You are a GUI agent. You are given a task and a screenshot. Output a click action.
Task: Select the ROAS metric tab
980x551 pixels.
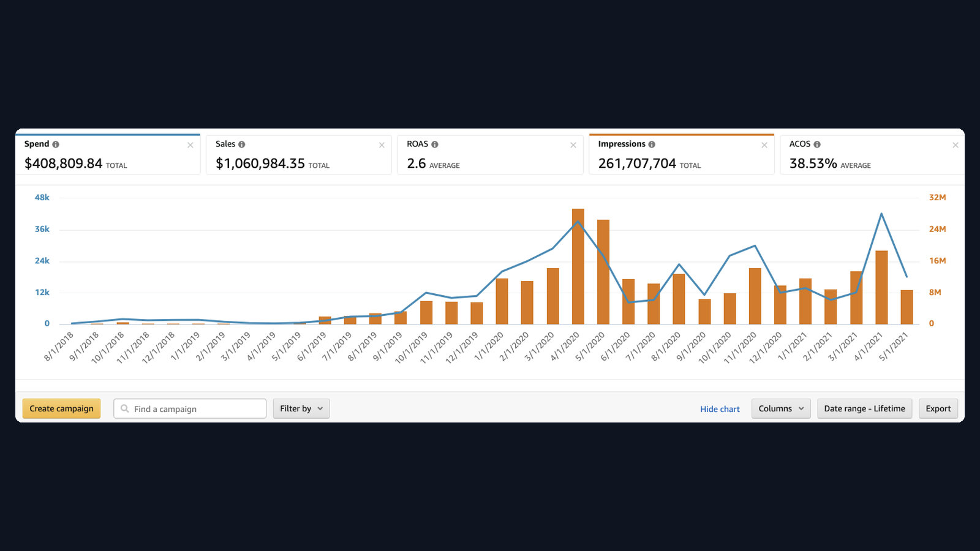tap(490, 154)
